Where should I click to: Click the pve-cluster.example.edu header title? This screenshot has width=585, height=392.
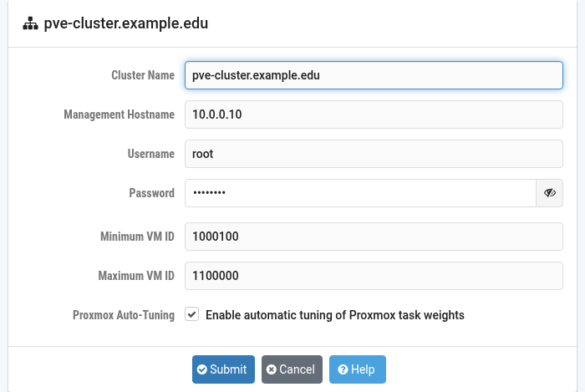[x=125, y=23]
